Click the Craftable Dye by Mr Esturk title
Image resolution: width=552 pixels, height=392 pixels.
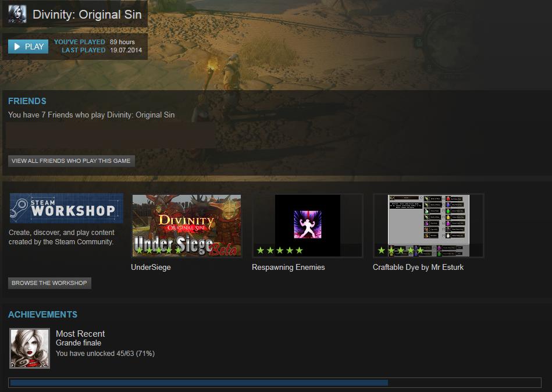pos(418,268)
